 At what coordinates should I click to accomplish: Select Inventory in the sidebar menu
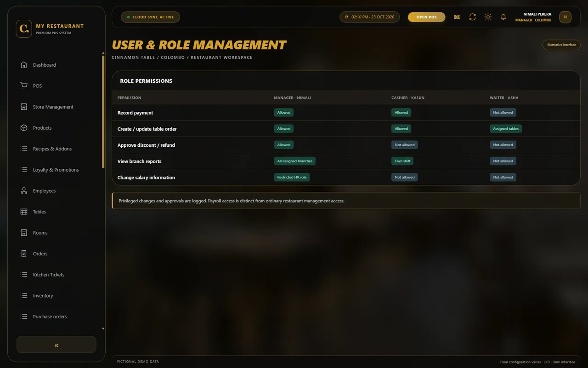tap(43, 296)
